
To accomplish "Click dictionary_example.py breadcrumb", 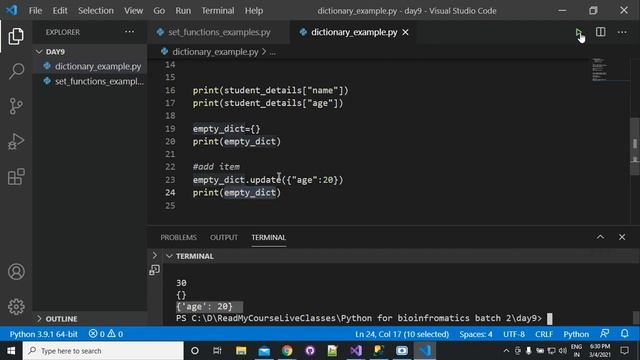I will coord(215,52).
